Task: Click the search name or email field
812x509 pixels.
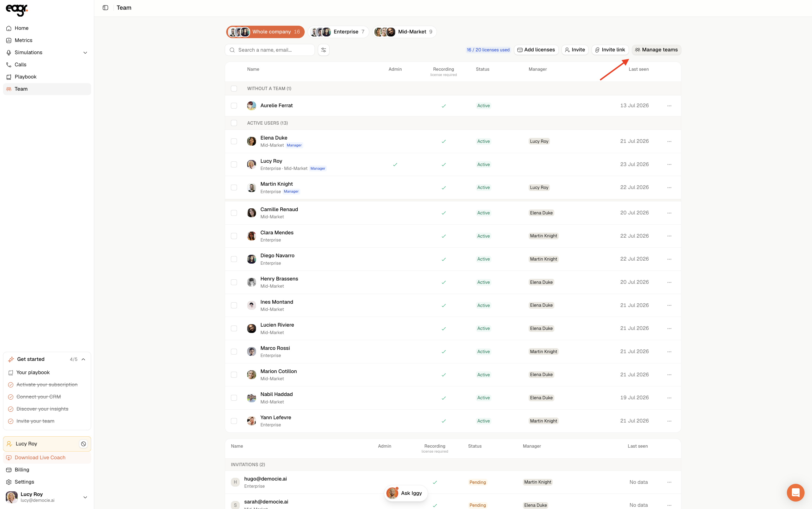Action: click(270, 50)
